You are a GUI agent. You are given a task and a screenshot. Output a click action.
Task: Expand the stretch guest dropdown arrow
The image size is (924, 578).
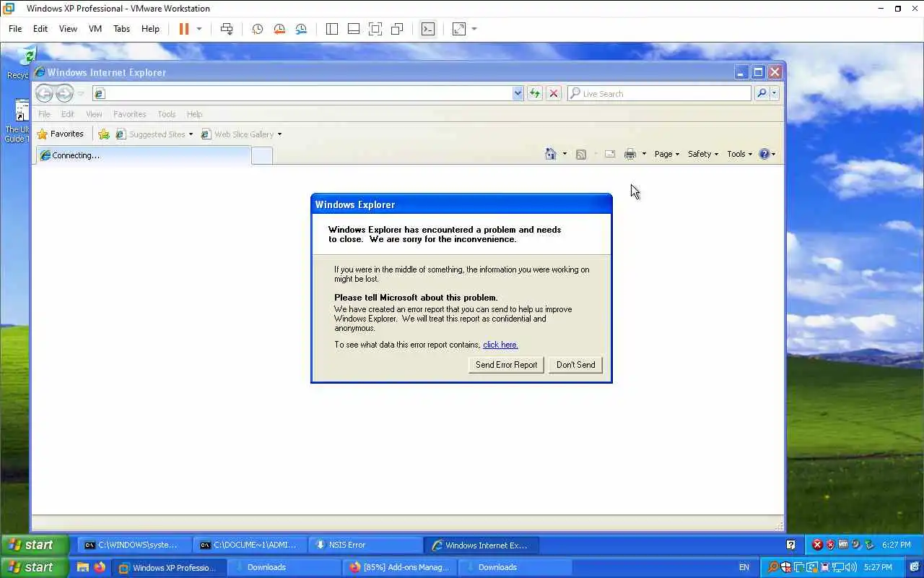[474, 29]
